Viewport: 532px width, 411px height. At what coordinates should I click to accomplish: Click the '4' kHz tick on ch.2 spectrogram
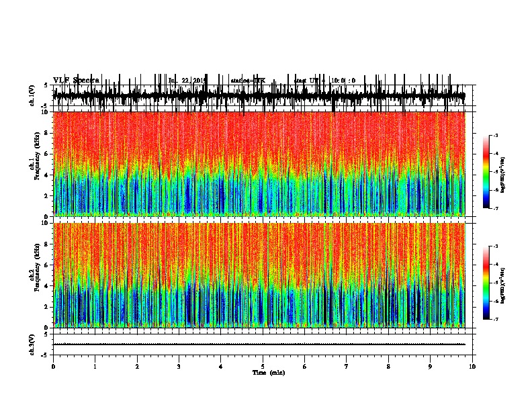(x=46, y=286)
